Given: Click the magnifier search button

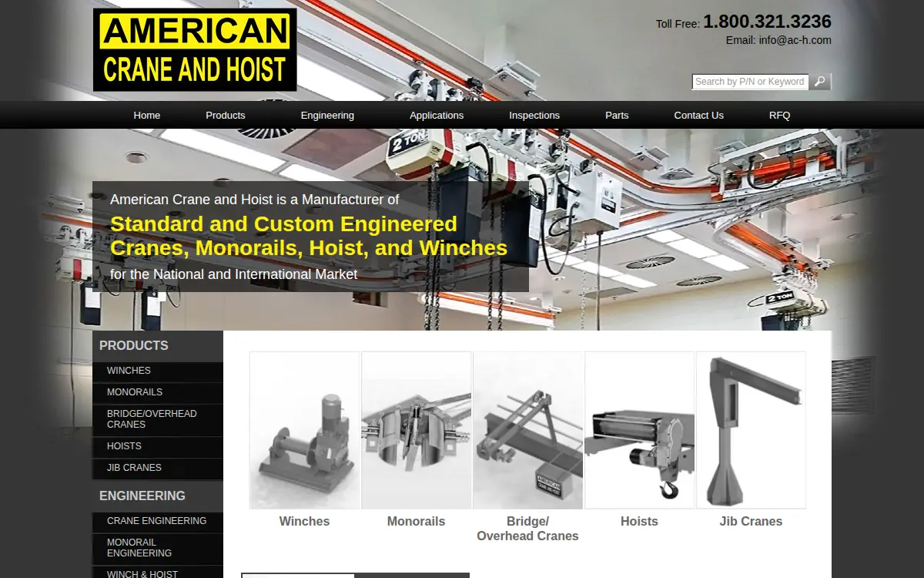Looking at the screenshot, I should point(820,82).
